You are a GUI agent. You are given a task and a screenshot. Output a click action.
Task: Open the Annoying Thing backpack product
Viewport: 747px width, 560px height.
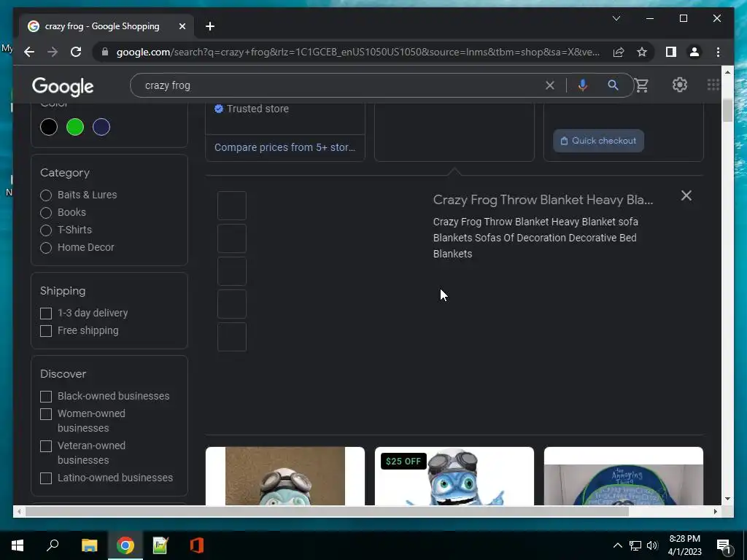point(623,476)
